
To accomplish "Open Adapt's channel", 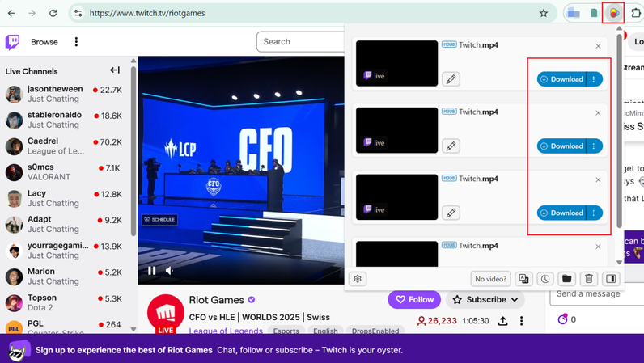I will [65, 224].
